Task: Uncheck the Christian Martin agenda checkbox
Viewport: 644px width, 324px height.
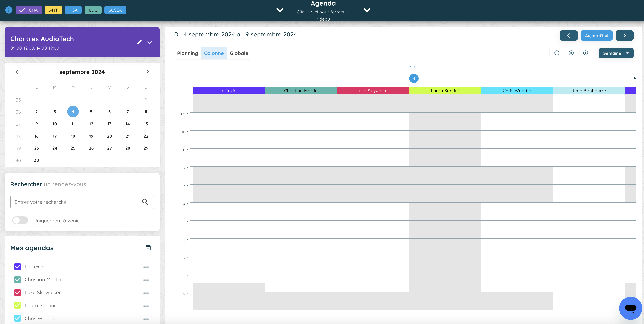Action: tap(18, 280)
